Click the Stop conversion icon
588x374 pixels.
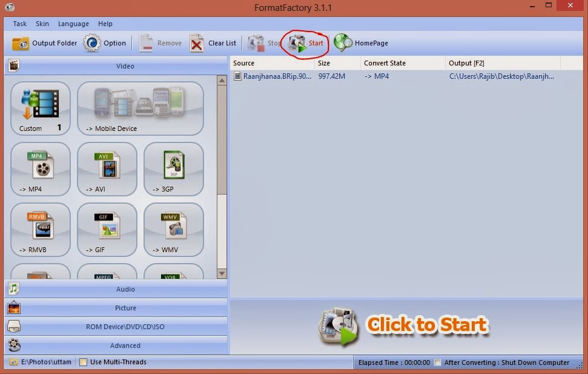pyautogui.click(x=256, y=43)
